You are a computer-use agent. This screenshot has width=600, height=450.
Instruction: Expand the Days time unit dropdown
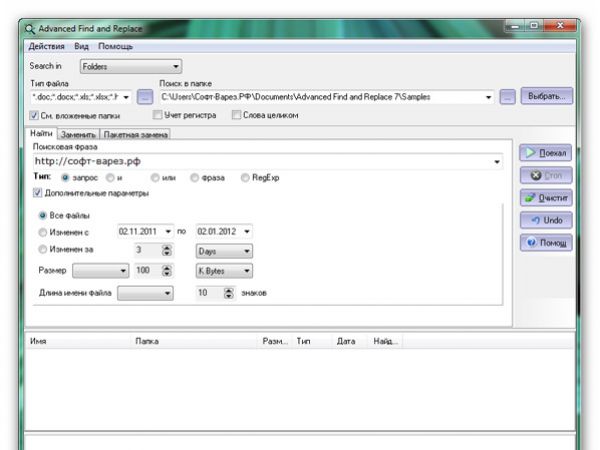click(222, 251)
